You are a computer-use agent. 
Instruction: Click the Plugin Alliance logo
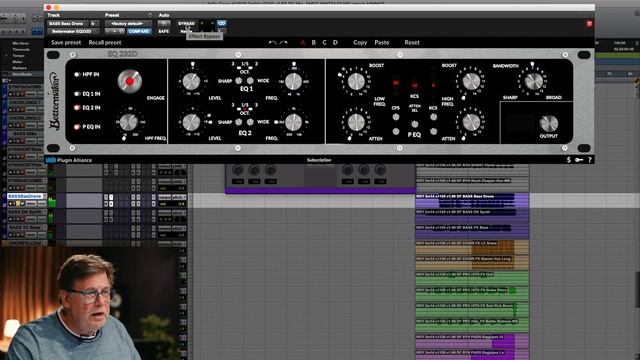69,160
